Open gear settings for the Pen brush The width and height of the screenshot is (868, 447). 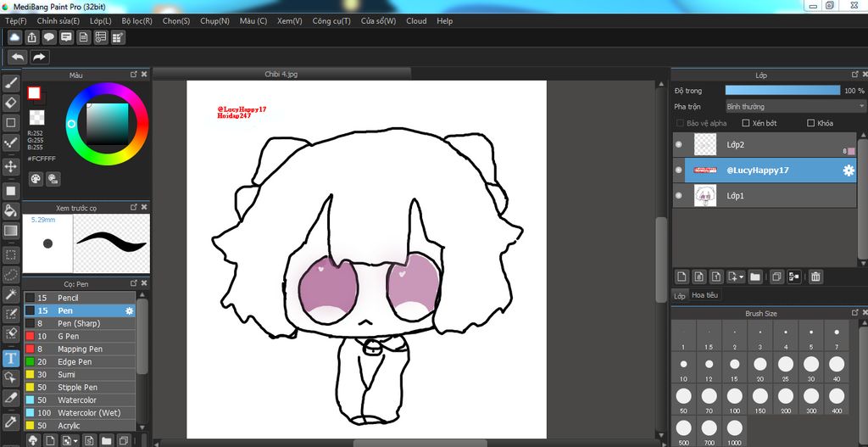[130, 310]
